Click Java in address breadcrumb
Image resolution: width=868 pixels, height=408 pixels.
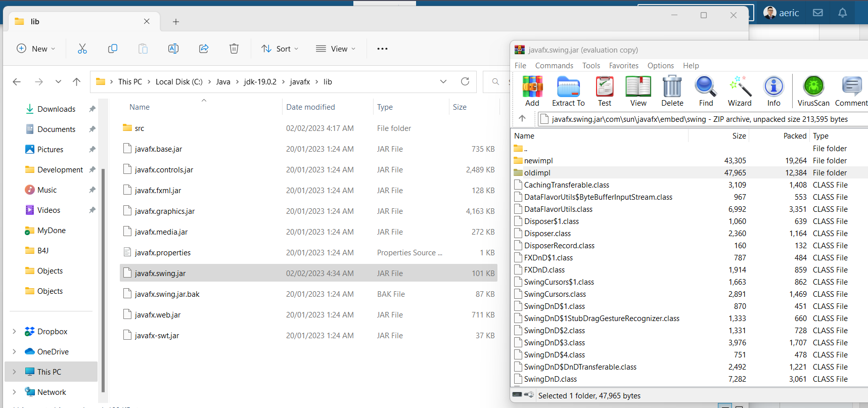point(223,81)
